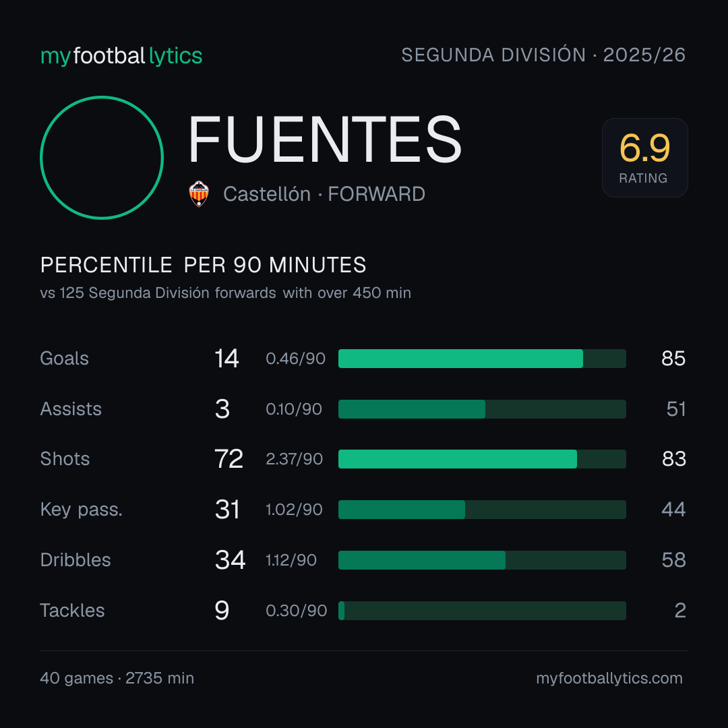Click the Goals percentile value 85
This screenshot has width=728, height=728.
(673, 359)
